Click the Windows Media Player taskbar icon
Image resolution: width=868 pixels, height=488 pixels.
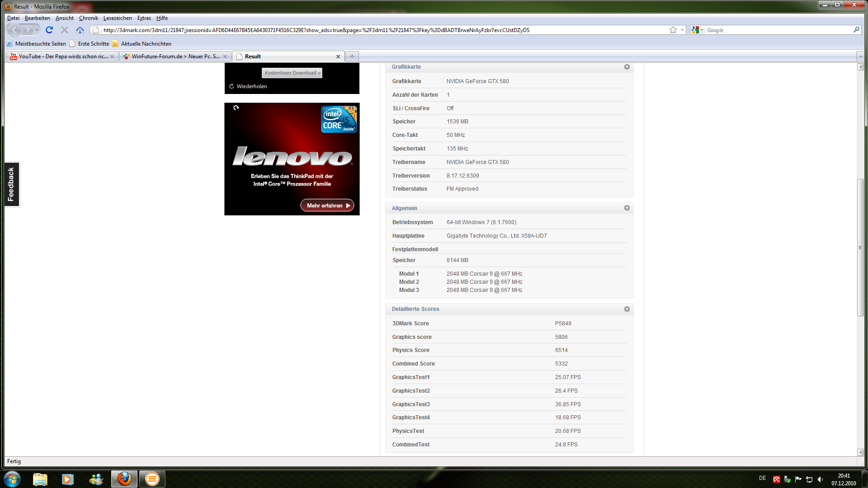click(68, 479)
